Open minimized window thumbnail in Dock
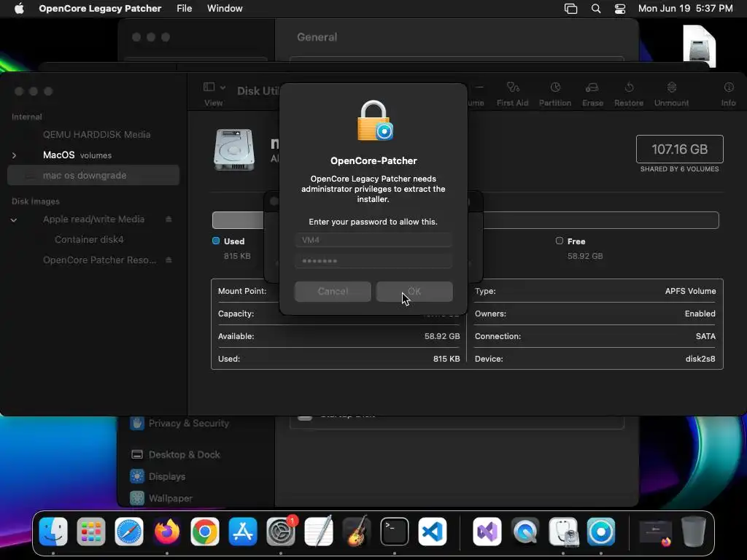The height and width of the screenshot is (560, 747). (655, 532)
